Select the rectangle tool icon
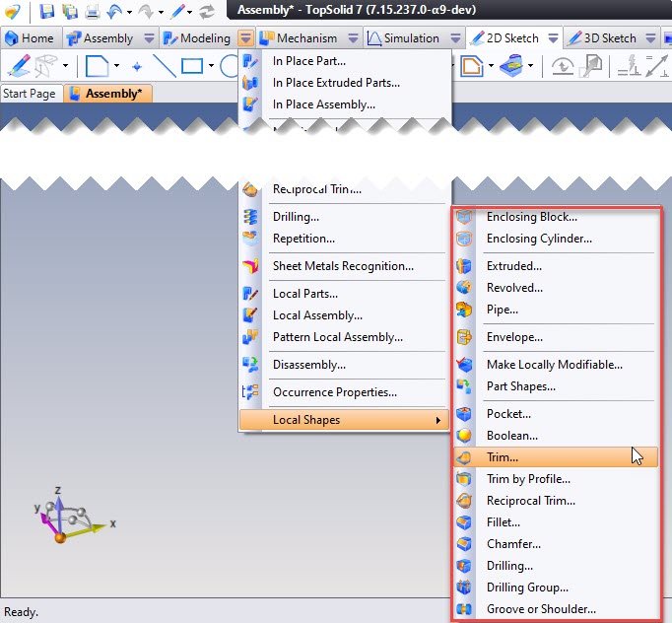Image resolution: width=672 pixels, height=623 pixels. pos(192,66)
